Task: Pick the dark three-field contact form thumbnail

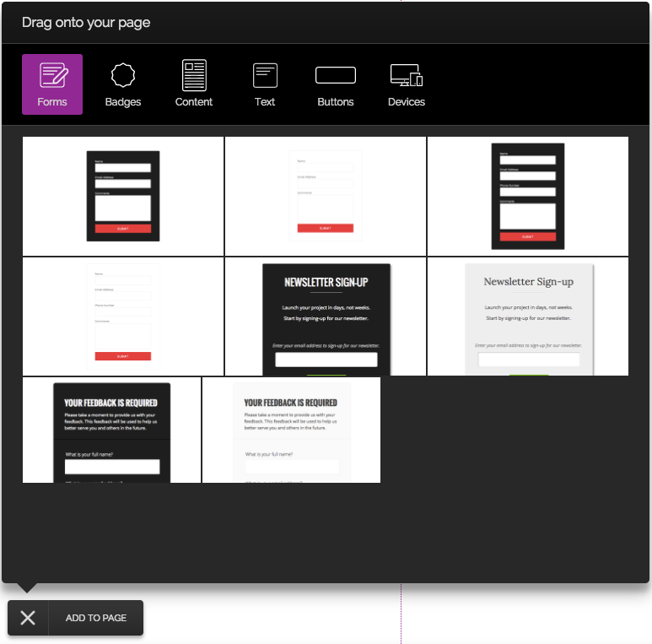Action: coord(123,196)
